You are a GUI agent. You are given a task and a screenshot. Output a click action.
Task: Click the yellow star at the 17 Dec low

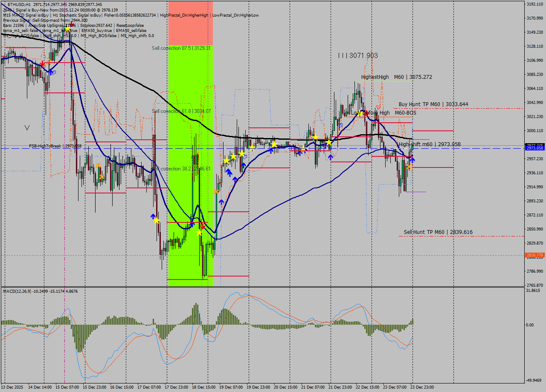tap(157, 221)
